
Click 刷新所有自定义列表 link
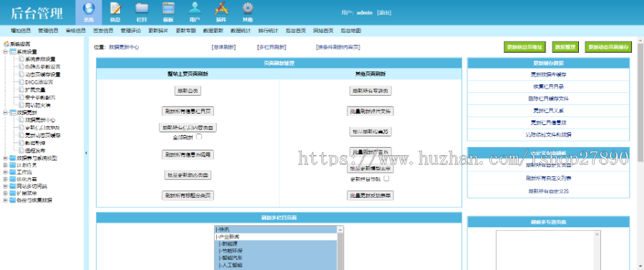[548, 179]
